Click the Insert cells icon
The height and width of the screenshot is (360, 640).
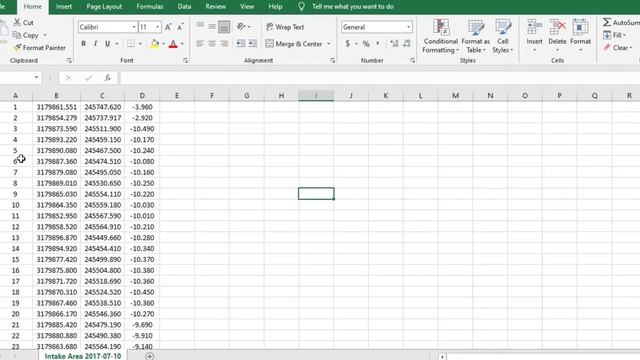pyautogui.click(x=534, y=27)
